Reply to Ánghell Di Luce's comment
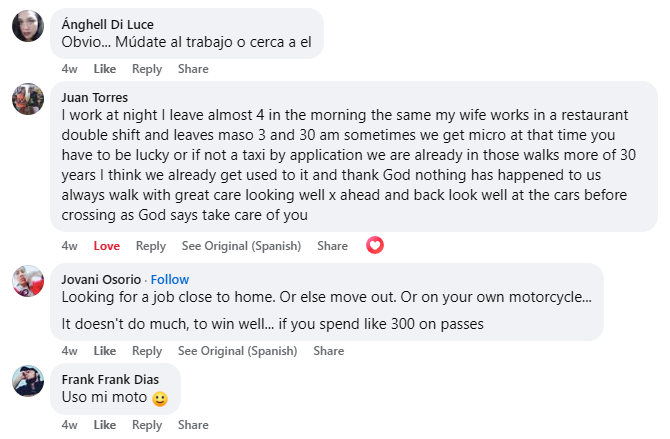Image resolution: width=670 pixels, height=439 pixels. pyautogui.click(x=147, y=69)
